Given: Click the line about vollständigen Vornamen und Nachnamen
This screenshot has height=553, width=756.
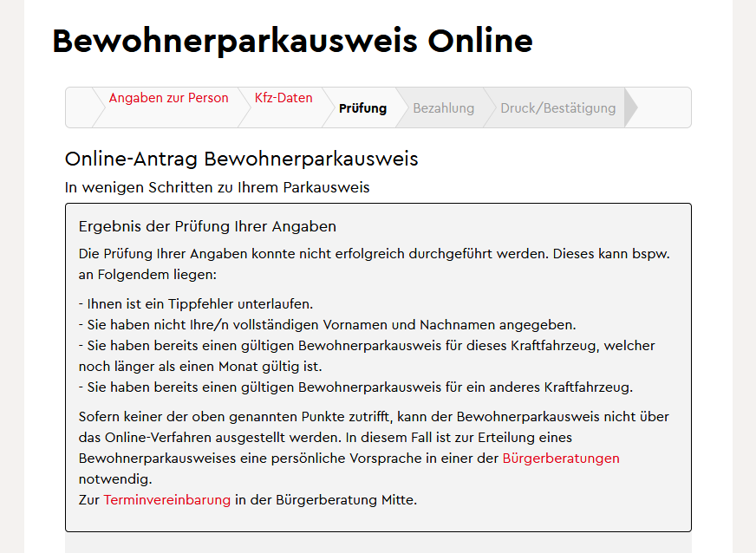Looking at the screenshot, I should [327, 324].
